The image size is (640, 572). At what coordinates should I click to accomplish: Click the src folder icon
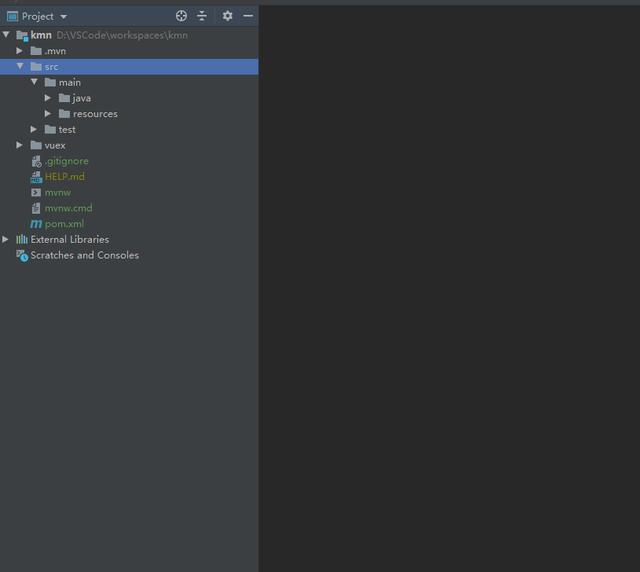tap(36, 66)
